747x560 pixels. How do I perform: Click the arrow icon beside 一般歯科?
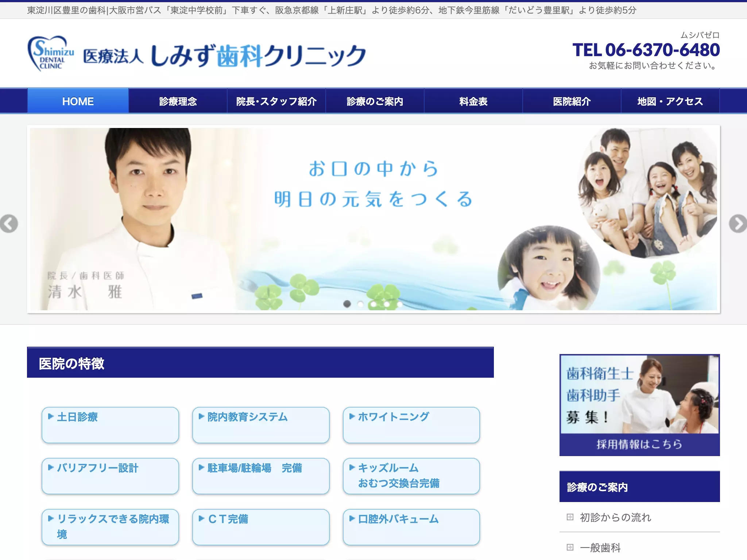570,547
